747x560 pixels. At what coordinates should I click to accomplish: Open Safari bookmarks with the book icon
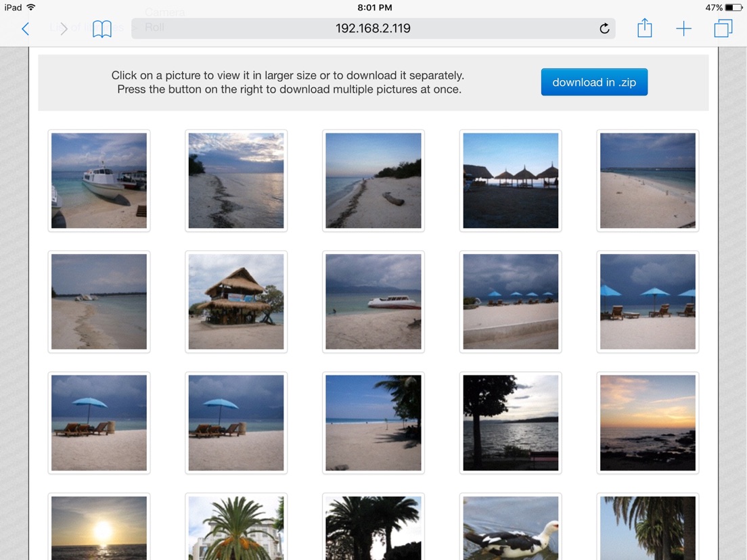tap(102, 28)
